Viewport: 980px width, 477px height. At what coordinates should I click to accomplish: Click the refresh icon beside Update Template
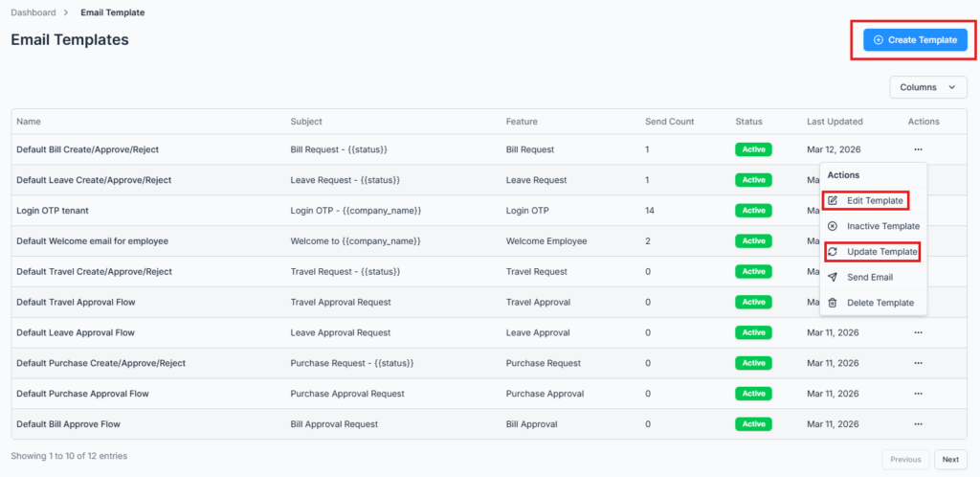point(833,252)
